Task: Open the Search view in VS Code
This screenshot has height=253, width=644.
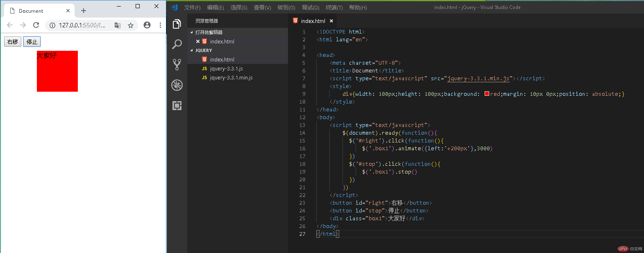Action: pyautogui.click(x=177, y=44)
